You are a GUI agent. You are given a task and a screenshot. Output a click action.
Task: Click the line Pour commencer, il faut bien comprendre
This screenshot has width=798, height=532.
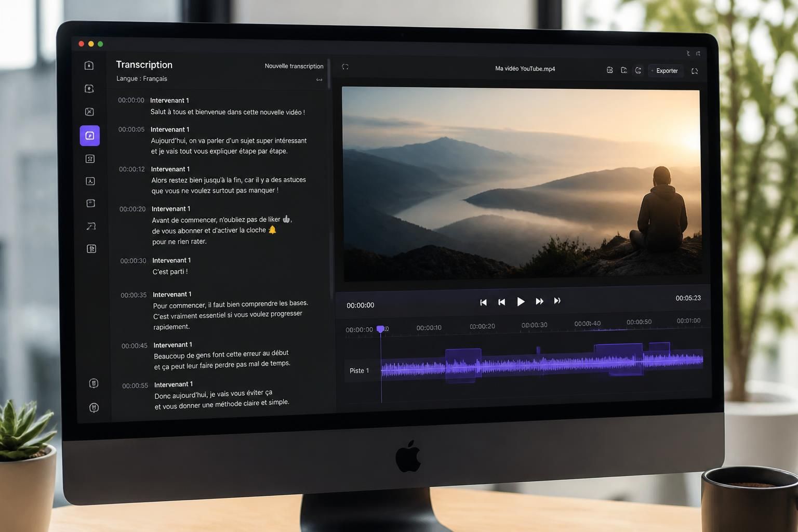230,304
